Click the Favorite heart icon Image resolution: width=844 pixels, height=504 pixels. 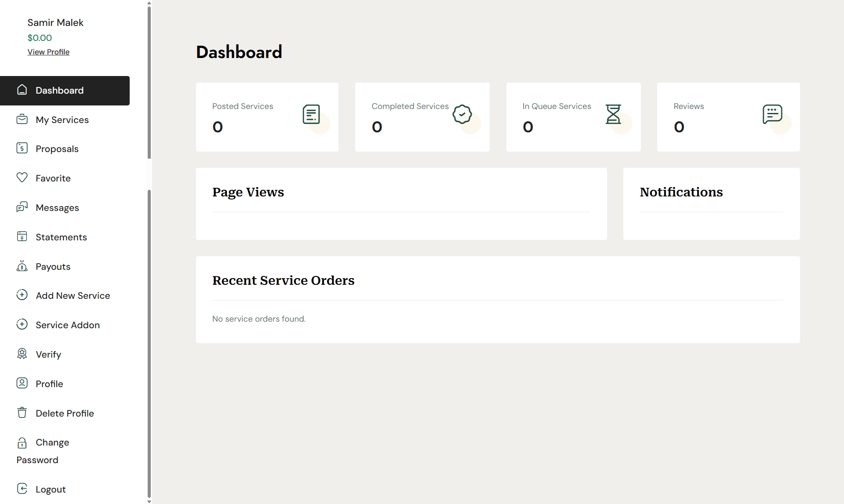pyautogui.click(x=22, y=178)
